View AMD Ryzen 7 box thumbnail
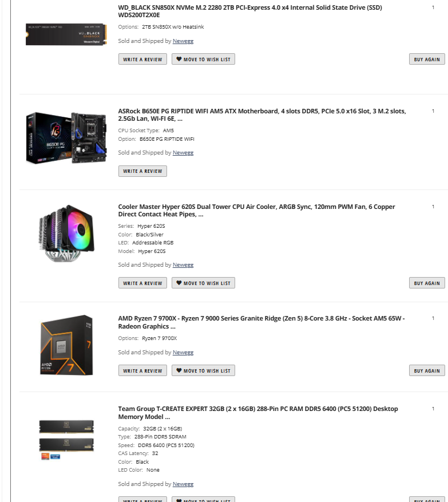448x502 pixels. tap(66, 345)
